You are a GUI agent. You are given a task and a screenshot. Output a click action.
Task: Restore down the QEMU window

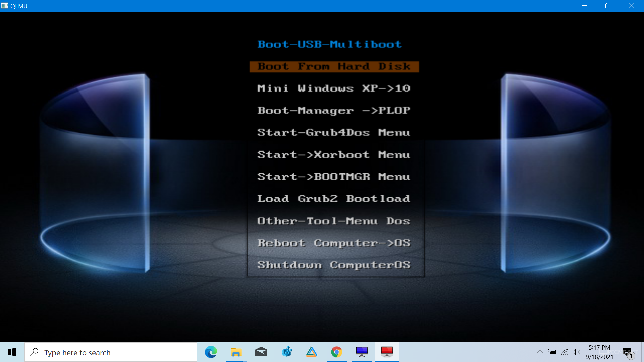pyautogui.click(x=608, y=6)
